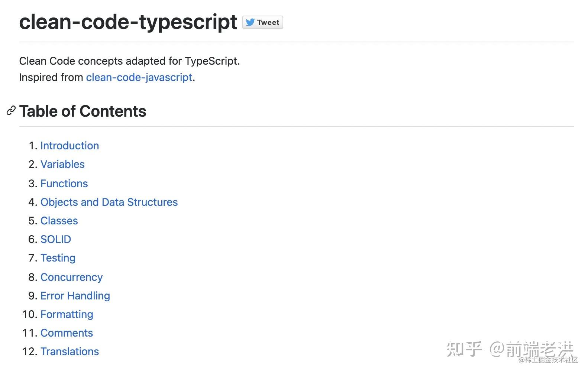Open the Error Handling link

[75, 296]
